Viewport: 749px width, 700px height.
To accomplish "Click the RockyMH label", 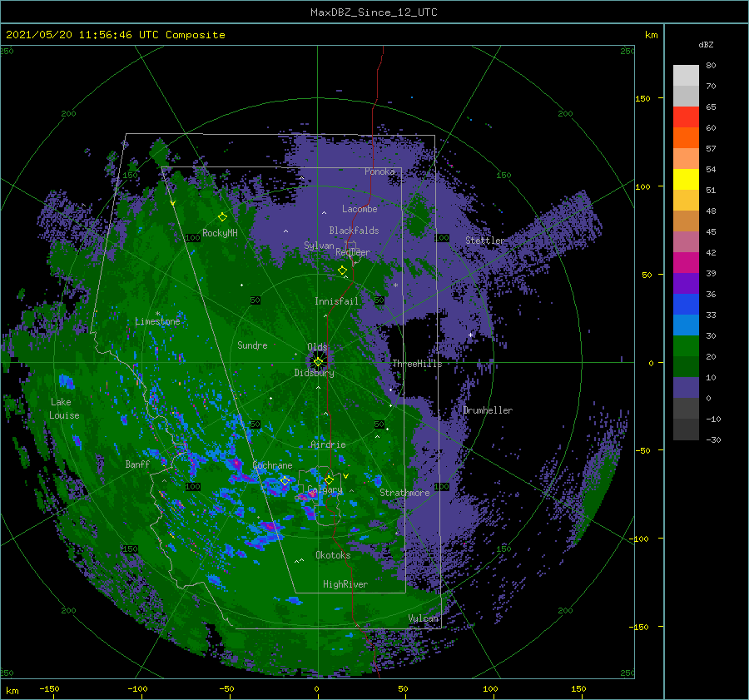I will (220, 233).
